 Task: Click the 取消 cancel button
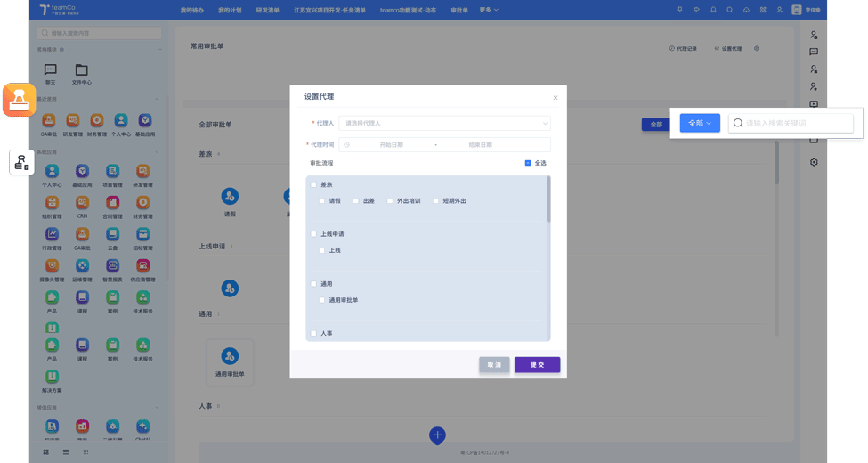pos(494,365)
